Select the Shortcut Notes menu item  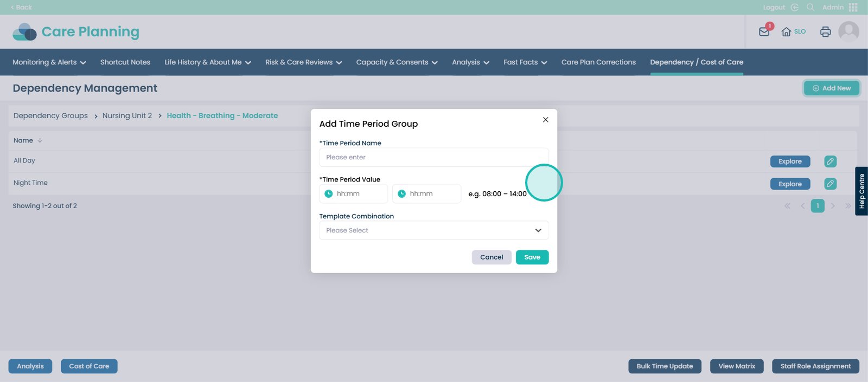(125, 62)
